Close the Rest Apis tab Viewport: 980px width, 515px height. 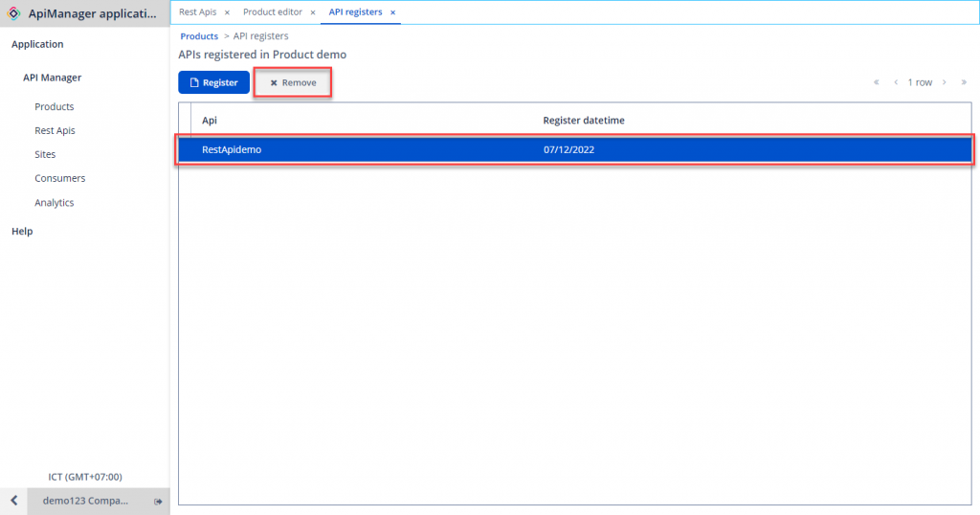227,12
